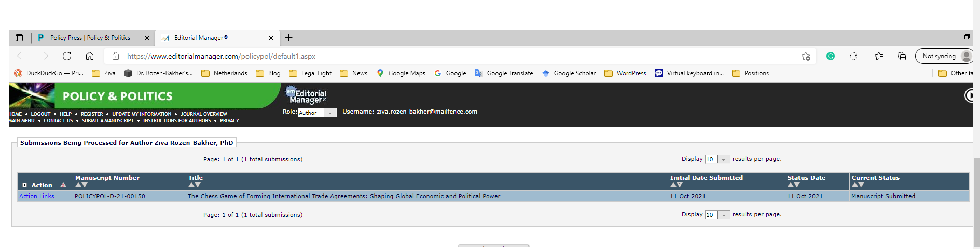Open UPDATE MY INFORMATION menu link
The image size is (980, 249).
142,114
